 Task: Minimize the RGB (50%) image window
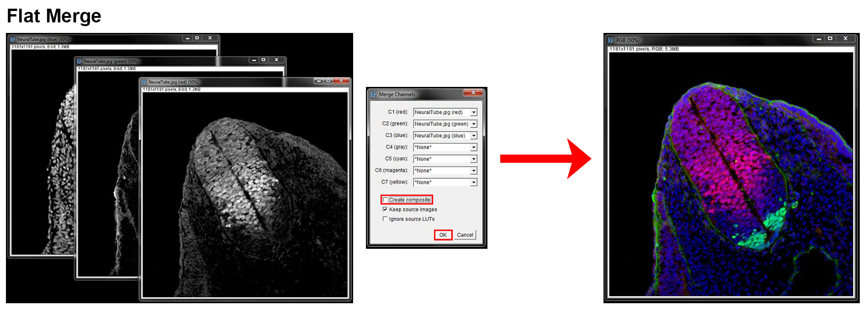818,39
